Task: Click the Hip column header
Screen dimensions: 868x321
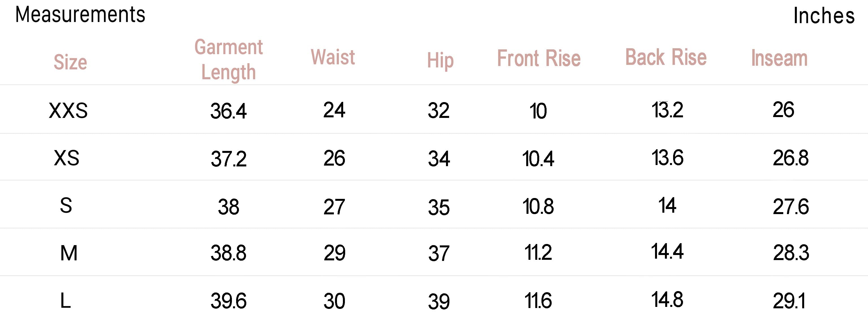Action: click(440, 61)
